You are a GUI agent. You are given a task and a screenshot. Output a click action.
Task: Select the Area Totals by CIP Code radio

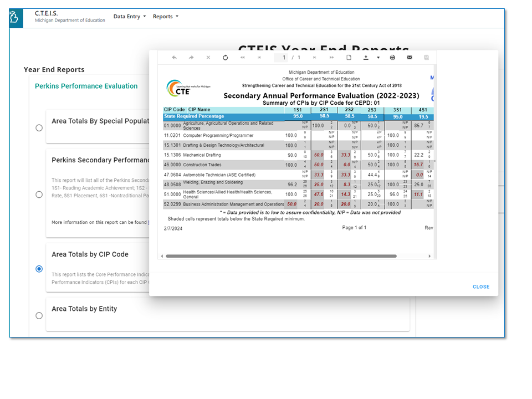coord(39,269)
